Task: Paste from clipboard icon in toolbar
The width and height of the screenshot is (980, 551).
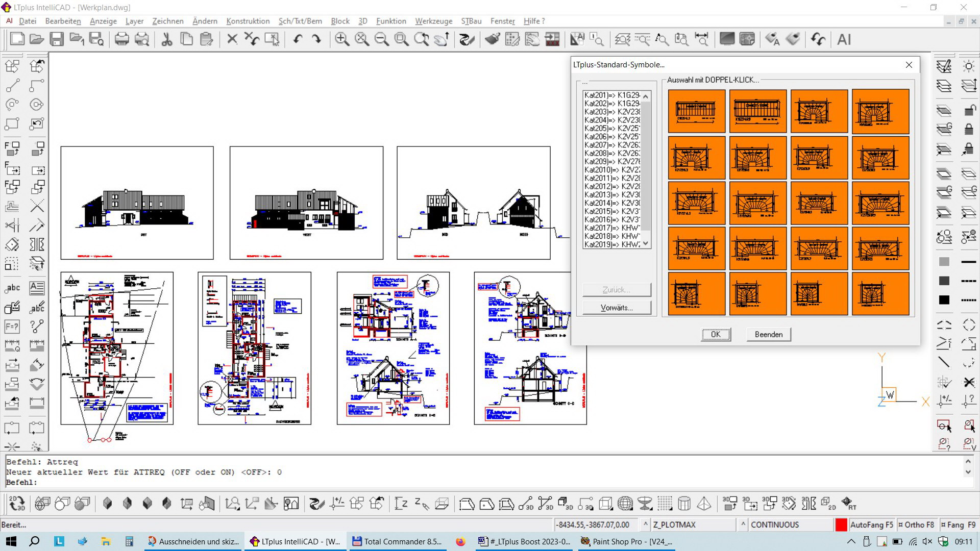Action: pyautogui.click(x=207, y=39)
